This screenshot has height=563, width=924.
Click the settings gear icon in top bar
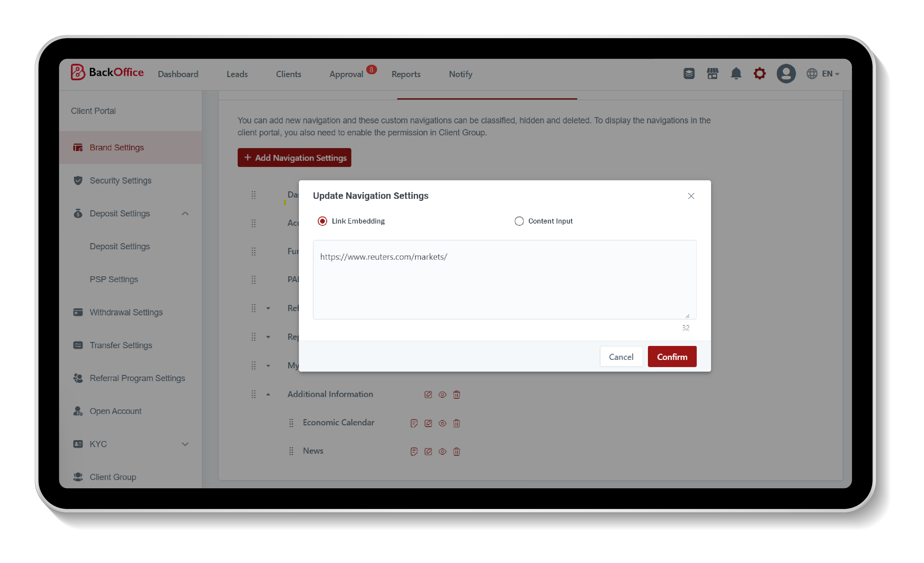759,73
